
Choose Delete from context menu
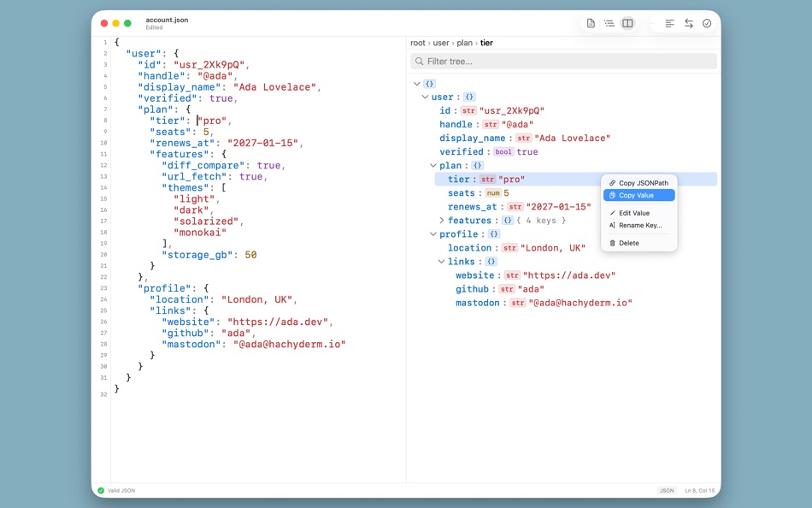click(639, 243)
